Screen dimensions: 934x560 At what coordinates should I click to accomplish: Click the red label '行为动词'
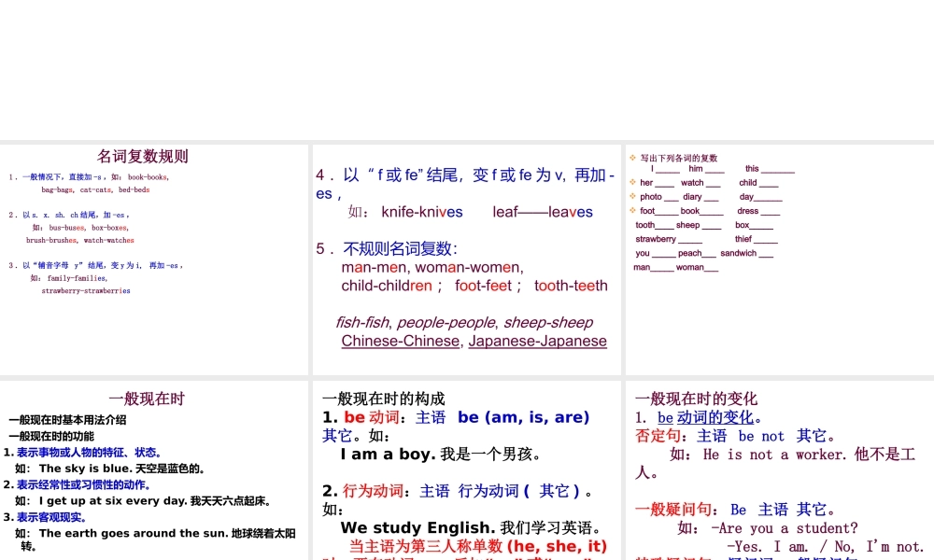coord(373,491)
